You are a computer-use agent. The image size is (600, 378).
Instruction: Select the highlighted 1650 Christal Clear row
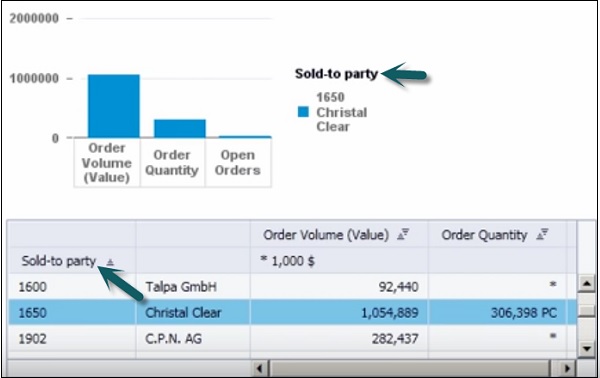coord(292,313)
